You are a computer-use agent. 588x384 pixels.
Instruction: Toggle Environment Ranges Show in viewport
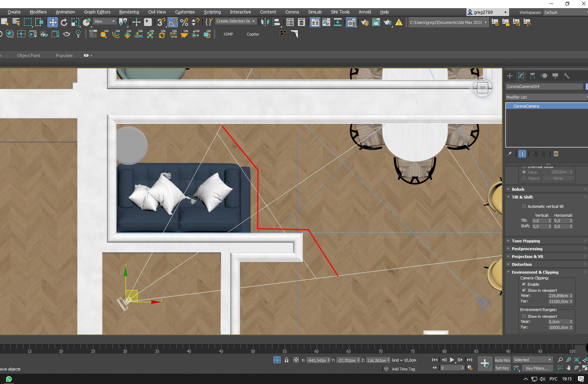(x=524, y=316)
